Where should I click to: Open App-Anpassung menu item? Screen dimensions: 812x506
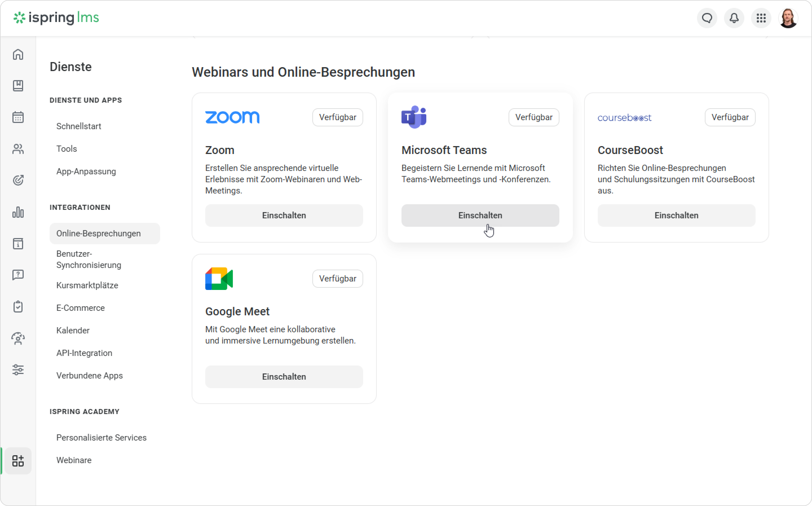[x=86, y=171]
